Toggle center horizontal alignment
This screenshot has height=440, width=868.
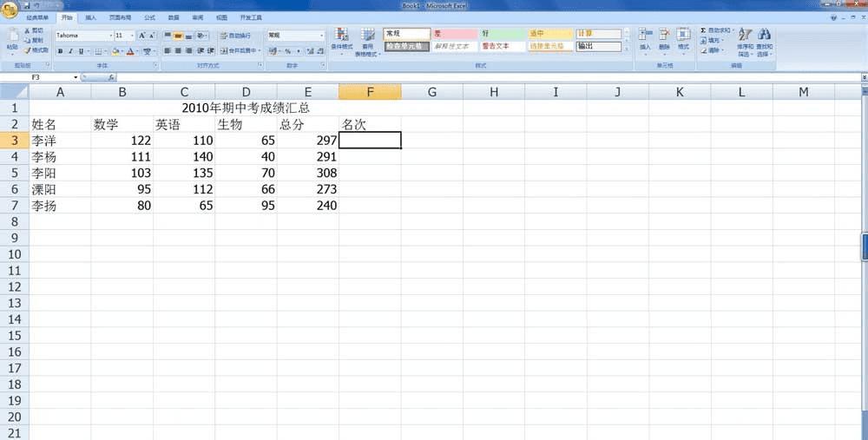tap(178, 51)
